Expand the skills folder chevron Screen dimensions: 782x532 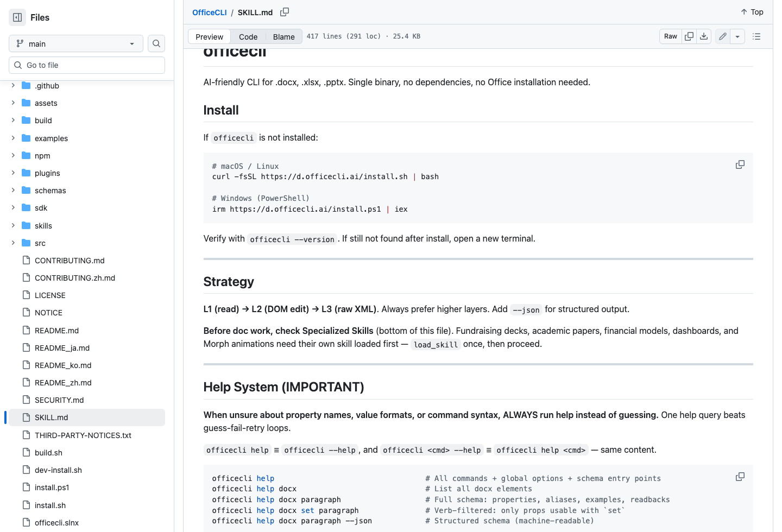coord(13,226)
